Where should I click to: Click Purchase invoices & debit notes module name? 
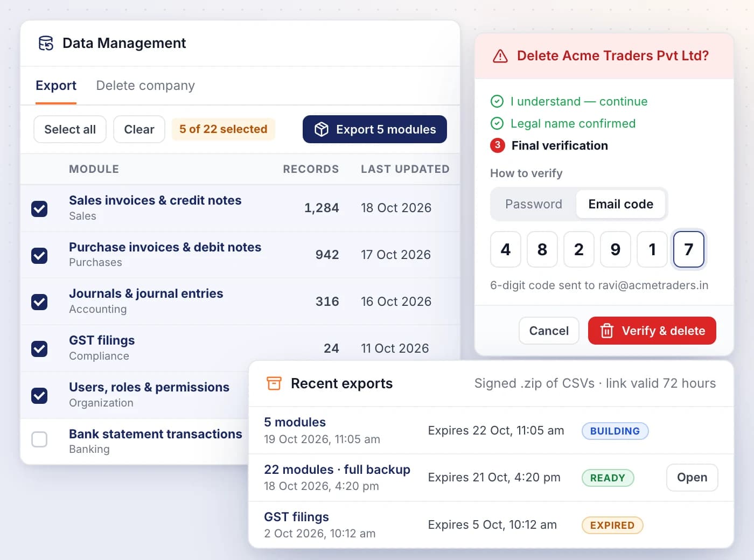(x=165, y=247)
